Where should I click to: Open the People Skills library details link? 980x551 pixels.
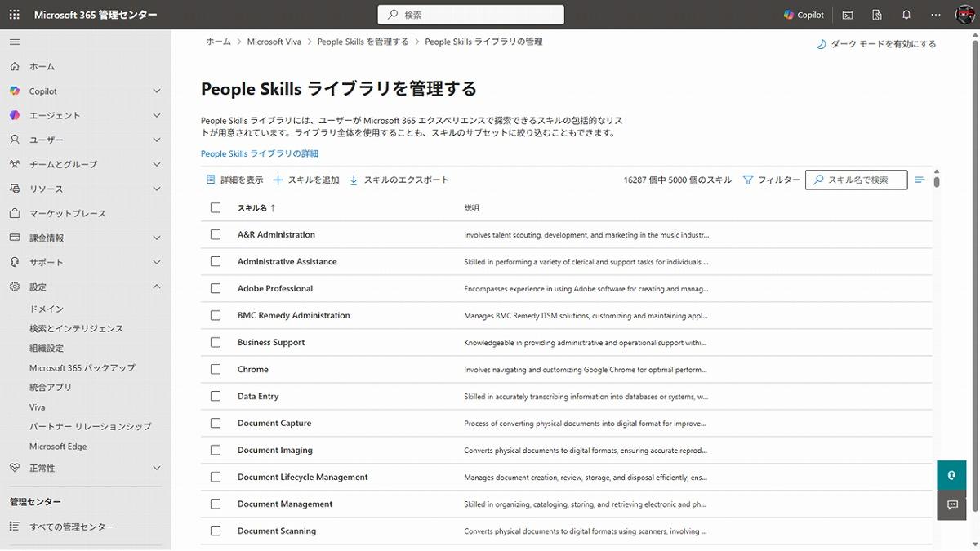(x=260, y=153)
